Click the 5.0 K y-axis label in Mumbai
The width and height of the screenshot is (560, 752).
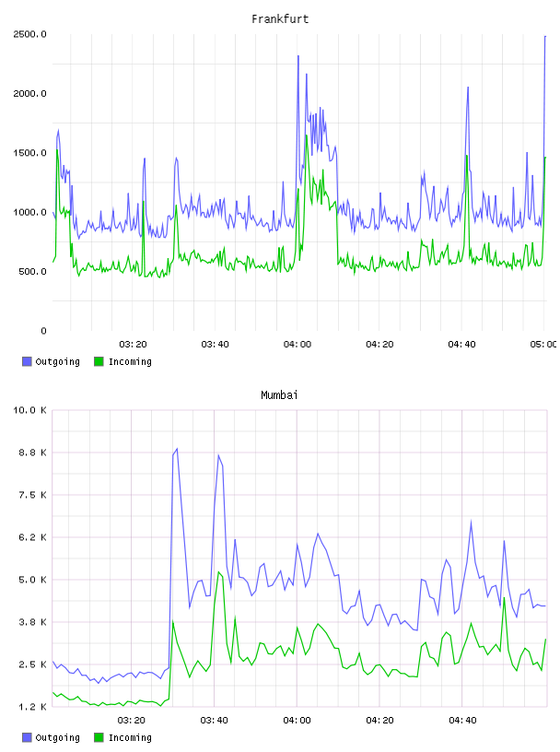(32, 580)
